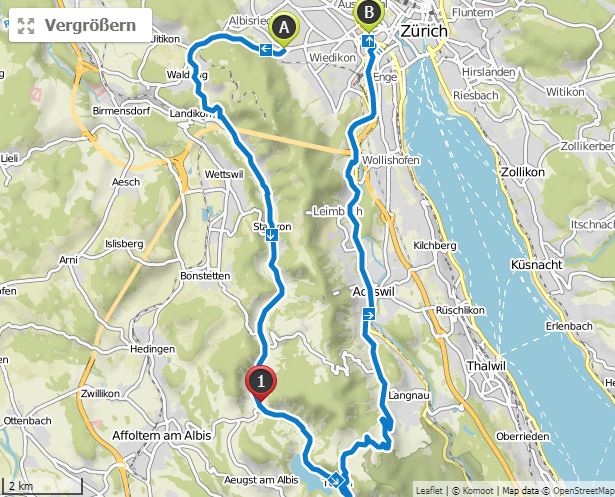Open the Leaflet attribution link

(429, 490)
